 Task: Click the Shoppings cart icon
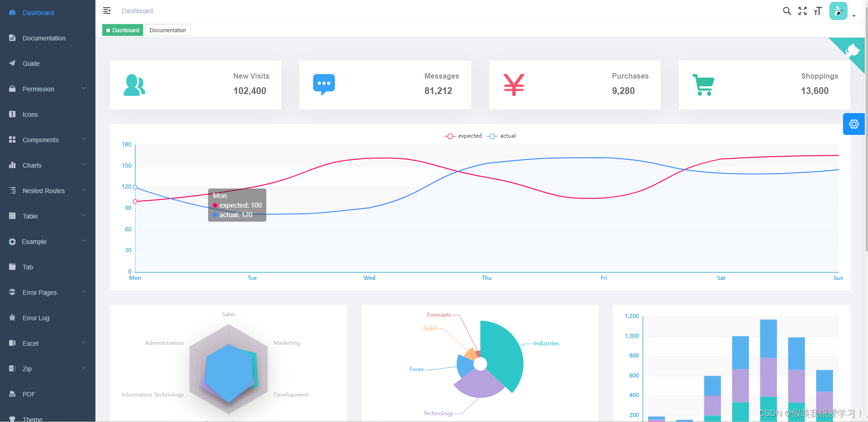(703, 85)
